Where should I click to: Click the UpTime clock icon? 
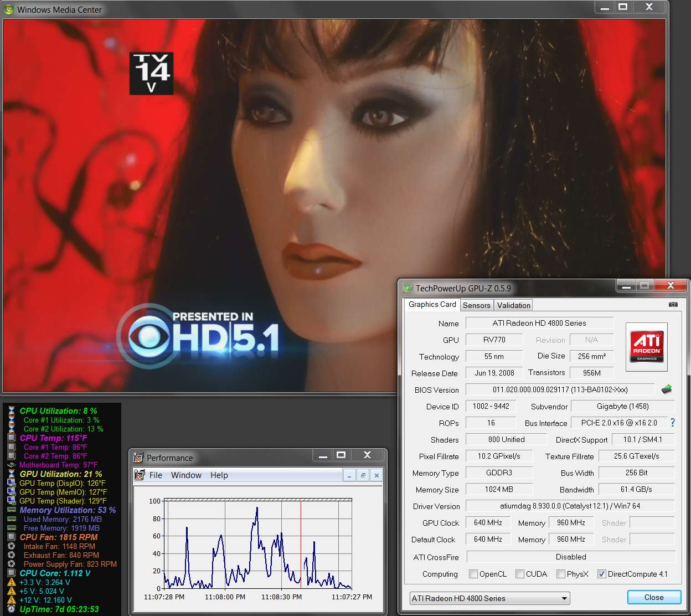coord(12,609)
